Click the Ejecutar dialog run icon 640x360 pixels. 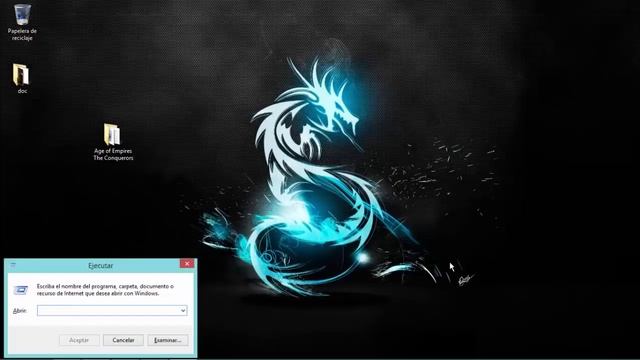pos(20,290)
